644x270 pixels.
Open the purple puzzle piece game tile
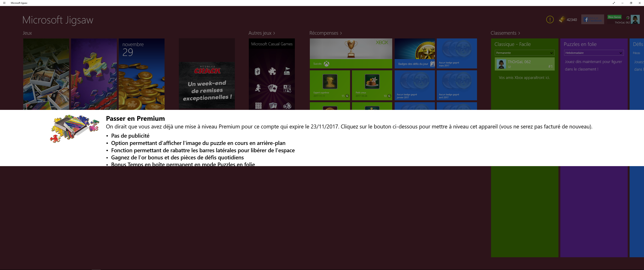coord(94,74)
